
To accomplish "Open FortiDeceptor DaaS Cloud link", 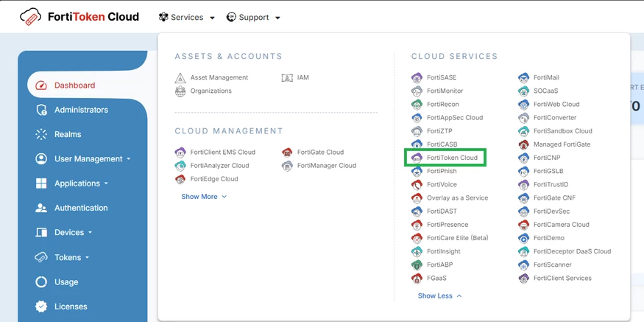I will tap(572, 251).
